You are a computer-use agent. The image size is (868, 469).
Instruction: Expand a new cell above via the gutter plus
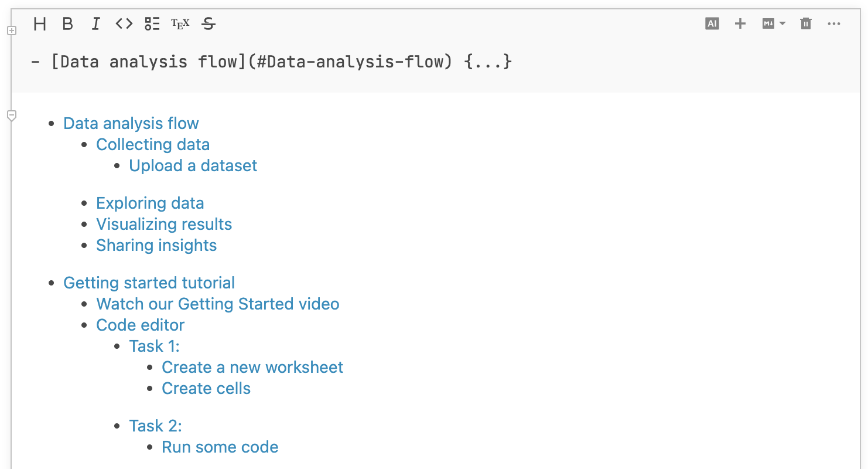[12, 30]
